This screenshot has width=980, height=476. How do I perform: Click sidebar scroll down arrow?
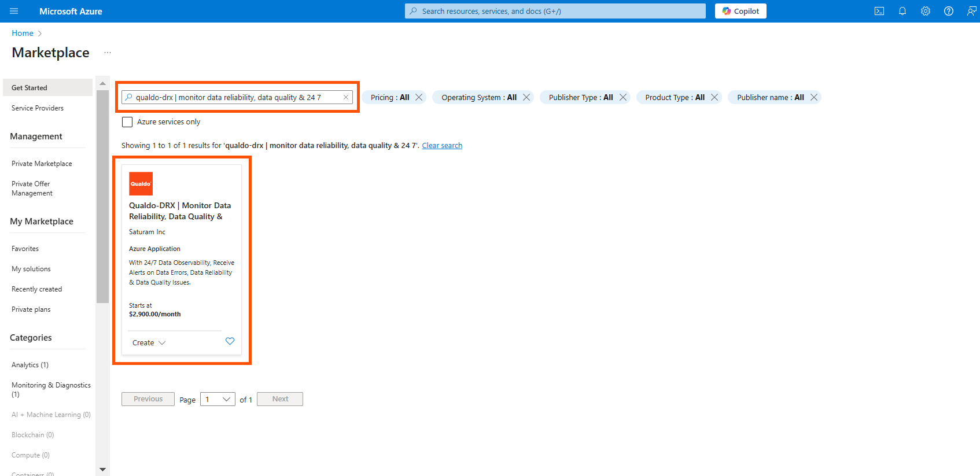tap(102, 470)
